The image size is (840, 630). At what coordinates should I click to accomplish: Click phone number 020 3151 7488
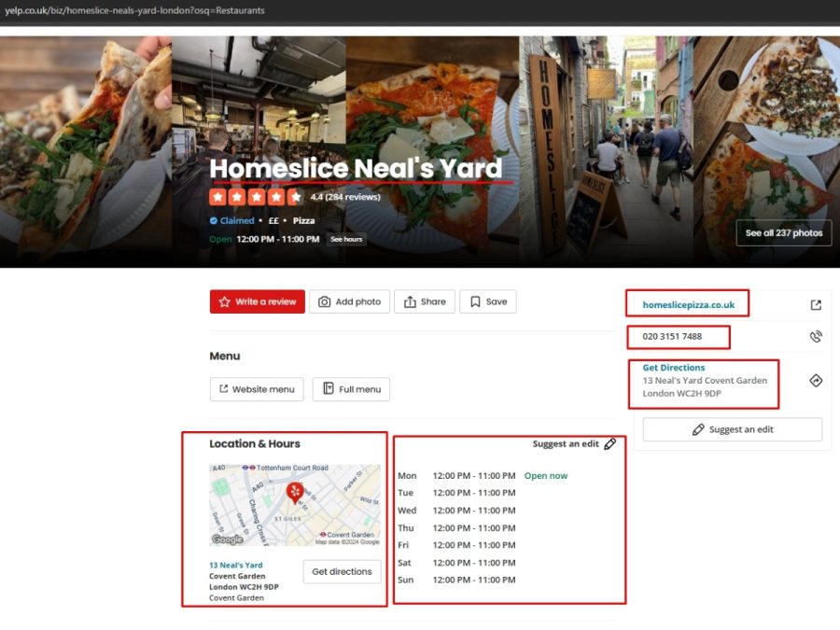pyautogui.click(x=672, y=336)
